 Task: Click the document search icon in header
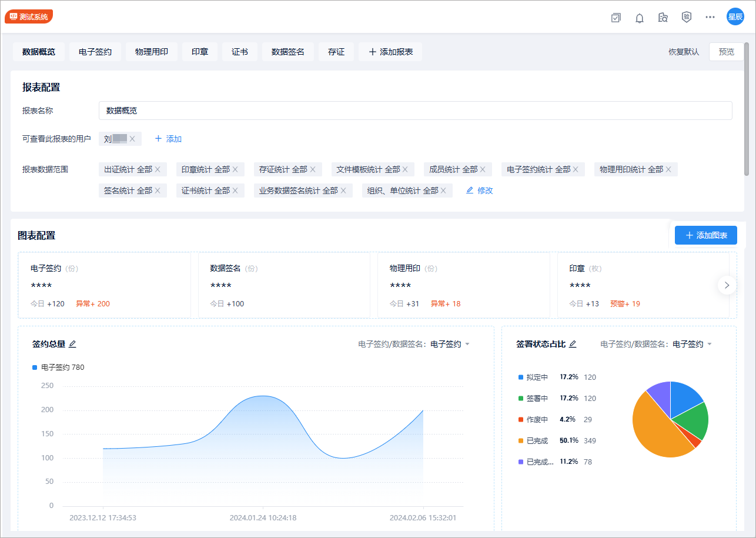tap(663, 18)
